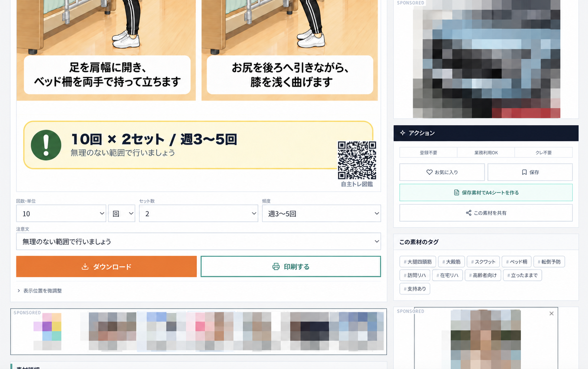Select the #高齢者向け tag

pos(483,275)
